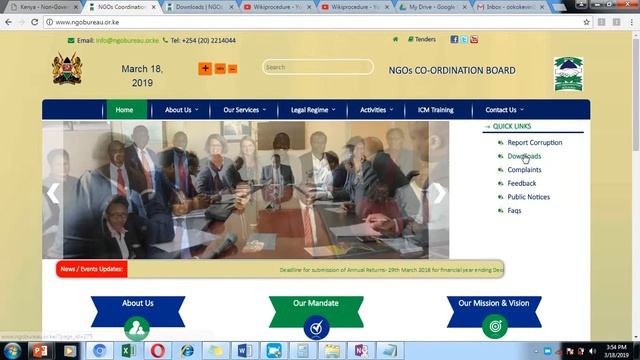Click the browser back arrow

[9, 22]
